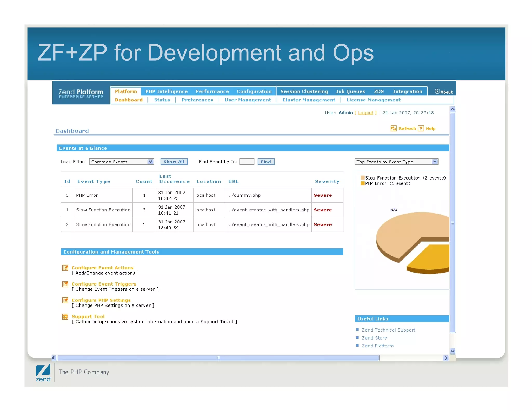Visit Zend Technical Support link
Image resolution: width=532 pixels, height=411 pixels.
pos(388,330)
